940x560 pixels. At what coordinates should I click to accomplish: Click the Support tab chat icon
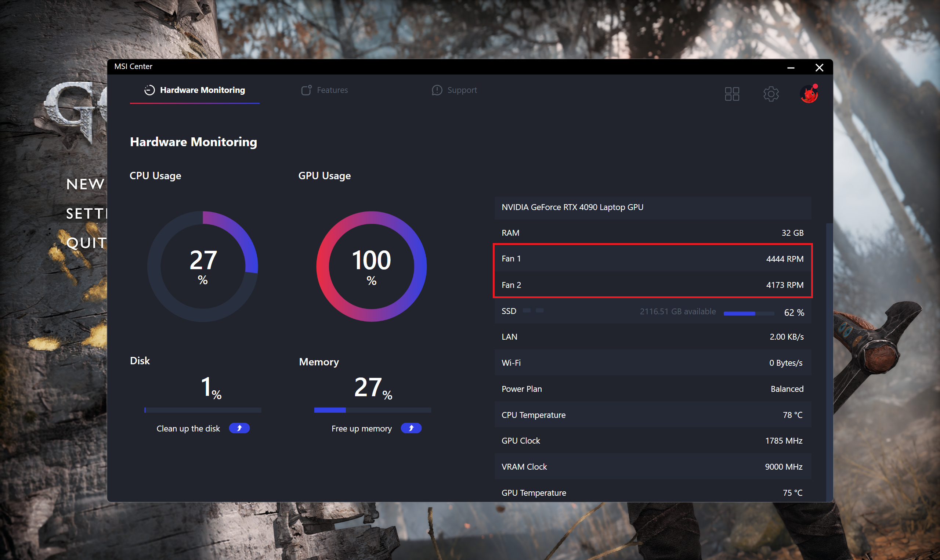(437, 90)
